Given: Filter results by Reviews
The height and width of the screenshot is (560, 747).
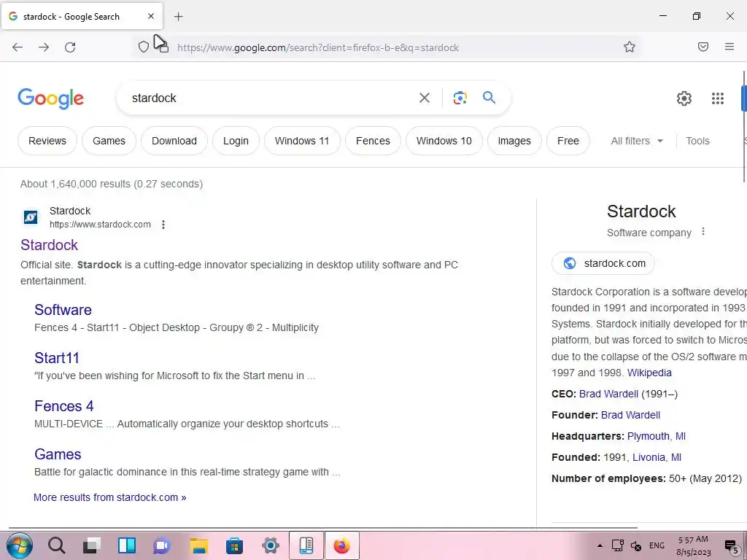Looking at the screenshot, I should pos(47,141).
